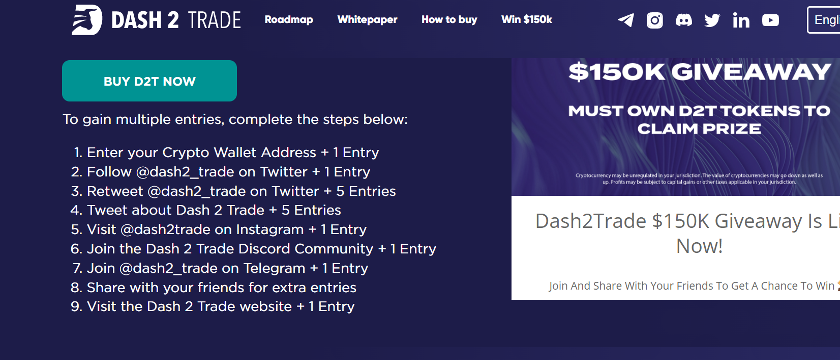Click the Dash2Trade $150K Giveaway heading
The image size is (840, 360).
(x=687, y=234)
